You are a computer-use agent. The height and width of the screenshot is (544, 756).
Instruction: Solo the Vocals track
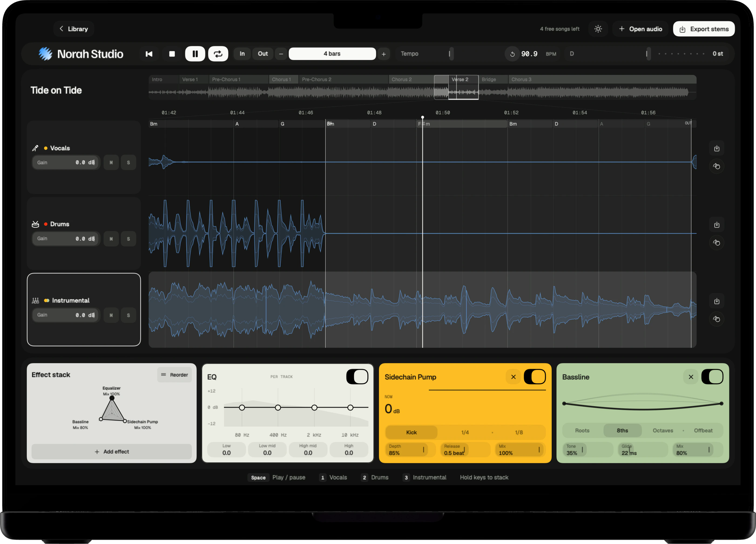pyautogui.click(x=128, y=162)
